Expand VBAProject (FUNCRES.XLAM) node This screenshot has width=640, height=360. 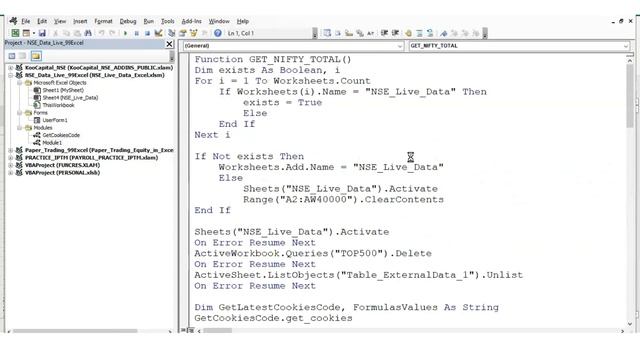tap(11, 165)
